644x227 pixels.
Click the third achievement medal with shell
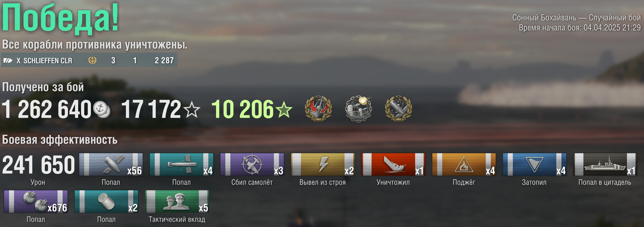point(399,109)
